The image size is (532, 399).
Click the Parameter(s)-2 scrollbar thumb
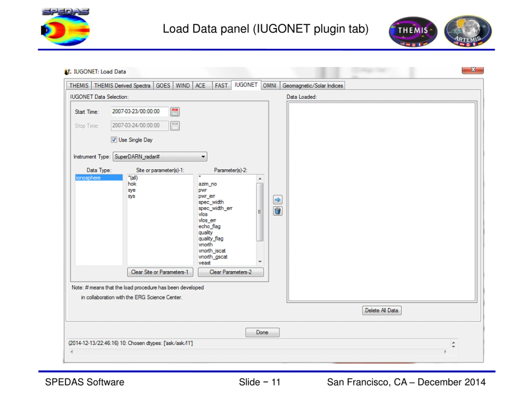click(260, 212)
